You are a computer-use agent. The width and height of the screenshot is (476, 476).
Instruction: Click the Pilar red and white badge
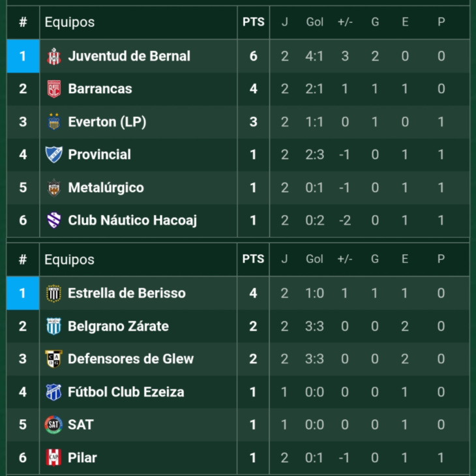[53, 458]
